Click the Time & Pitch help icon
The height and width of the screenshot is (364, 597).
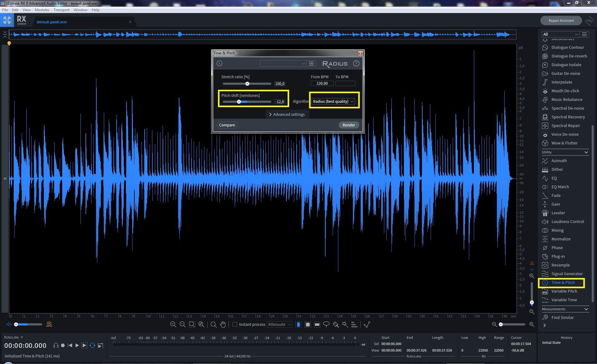(356, 63)
